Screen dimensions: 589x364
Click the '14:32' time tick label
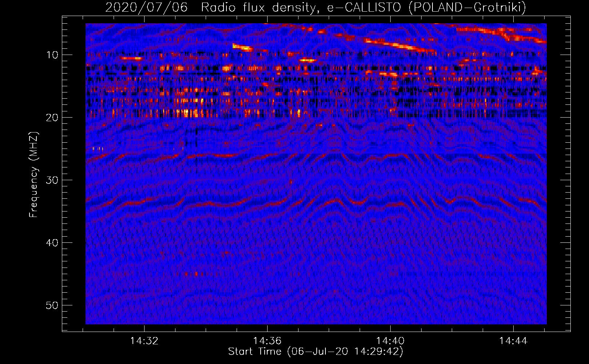[145, 341]
